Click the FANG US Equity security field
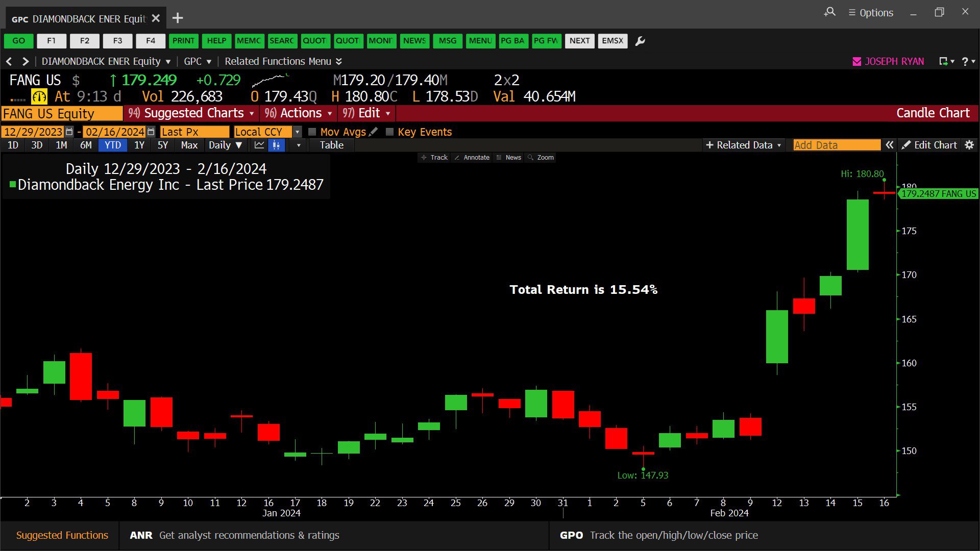The height and width of the screenshot is (551, 980). pyautogui.click(x=62, y=113)
